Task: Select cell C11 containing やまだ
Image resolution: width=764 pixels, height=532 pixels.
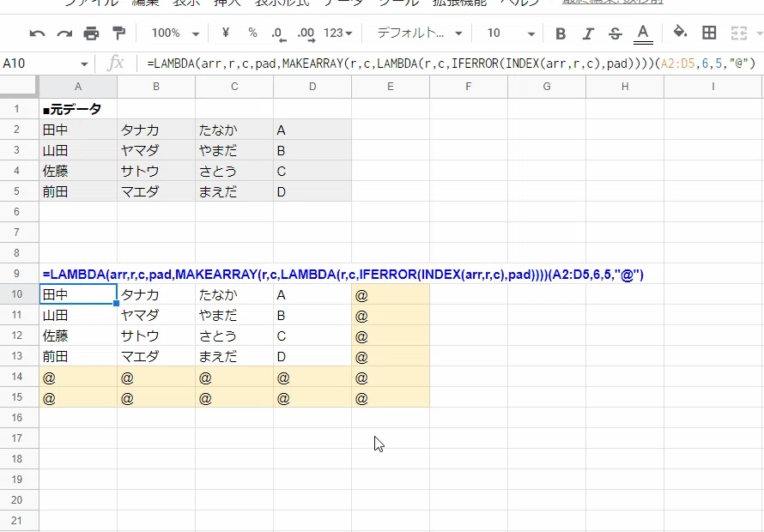Action: (234, 315)
